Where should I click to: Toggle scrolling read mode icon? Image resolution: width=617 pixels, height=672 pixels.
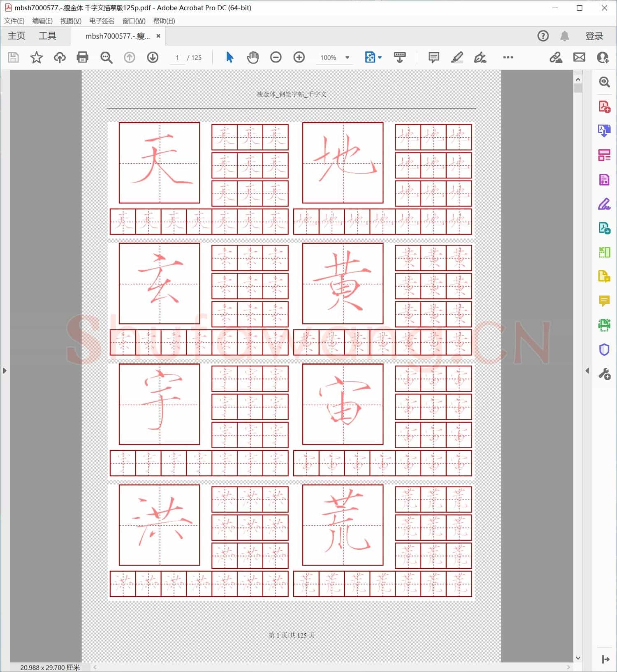click(399, 58)
